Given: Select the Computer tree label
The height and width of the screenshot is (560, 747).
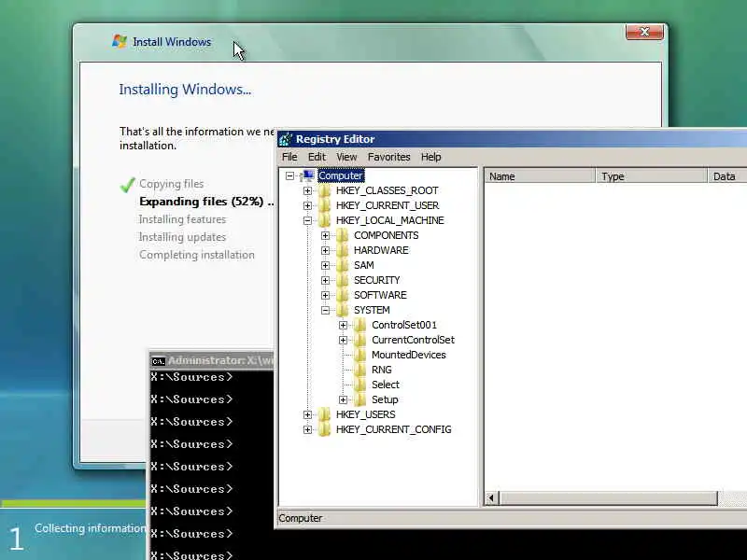Looking at the screenshot, I should tap(341, 175).
